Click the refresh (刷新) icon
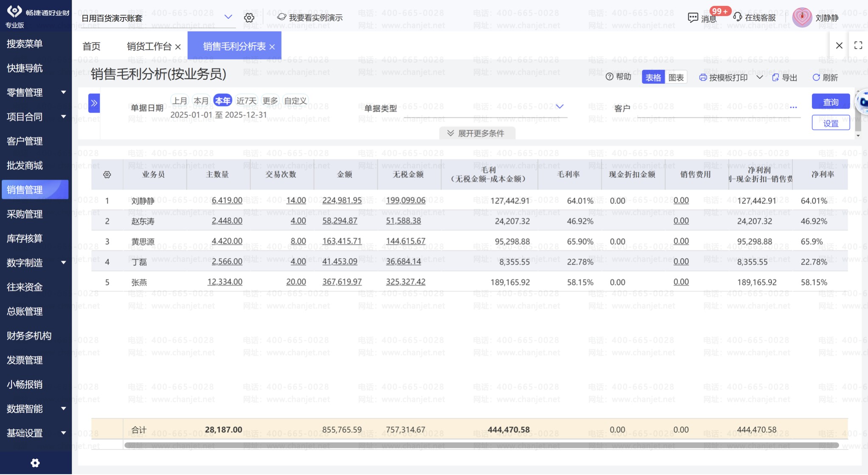868x475 pixels. [816, 78]
